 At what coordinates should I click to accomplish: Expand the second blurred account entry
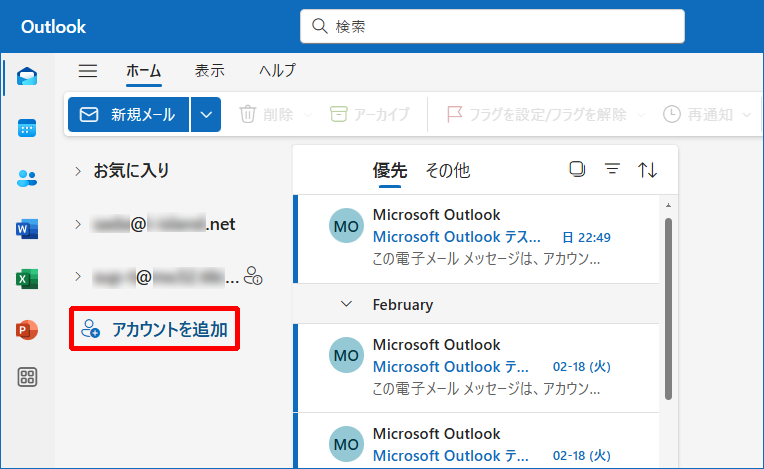click(78, 277)
